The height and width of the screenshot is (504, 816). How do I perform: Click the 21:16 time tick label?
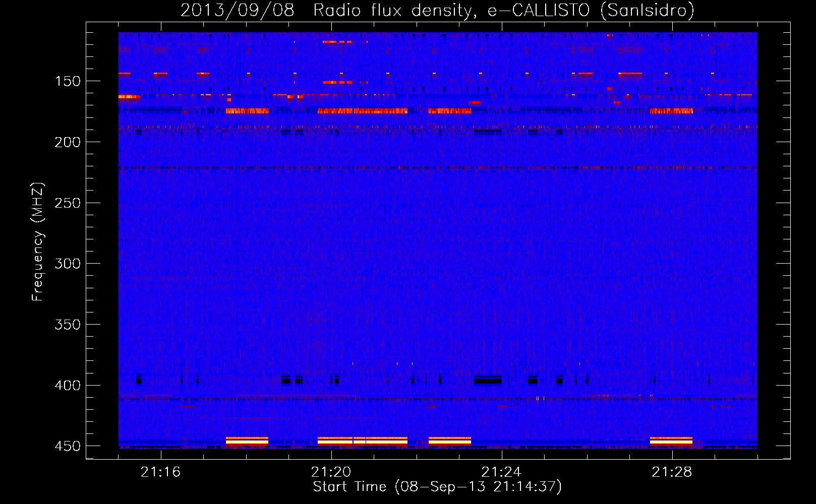[x=160, y=472]
